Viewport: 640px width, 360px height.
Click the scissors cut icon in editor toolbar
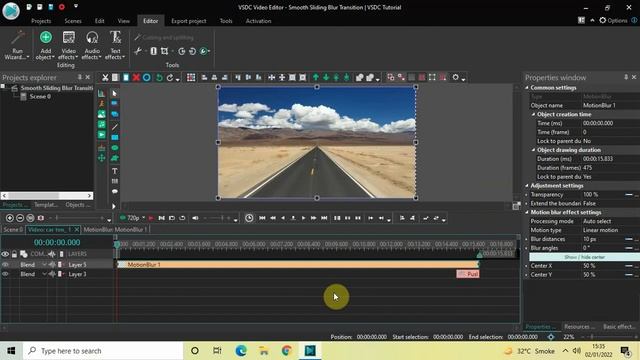(105, 78)
